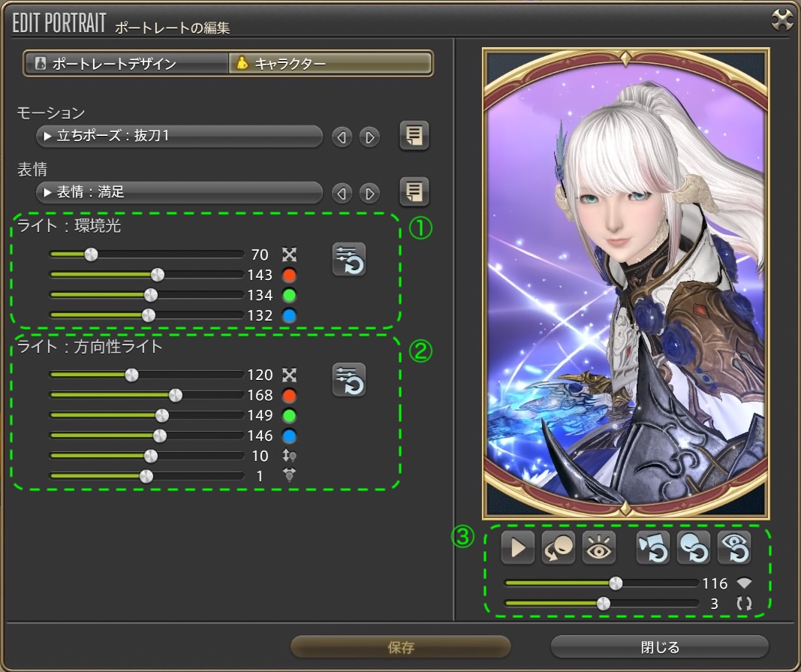The image size is (801, 672).
Task: Toggle eyes toward camera button
Action: [598, 548]
